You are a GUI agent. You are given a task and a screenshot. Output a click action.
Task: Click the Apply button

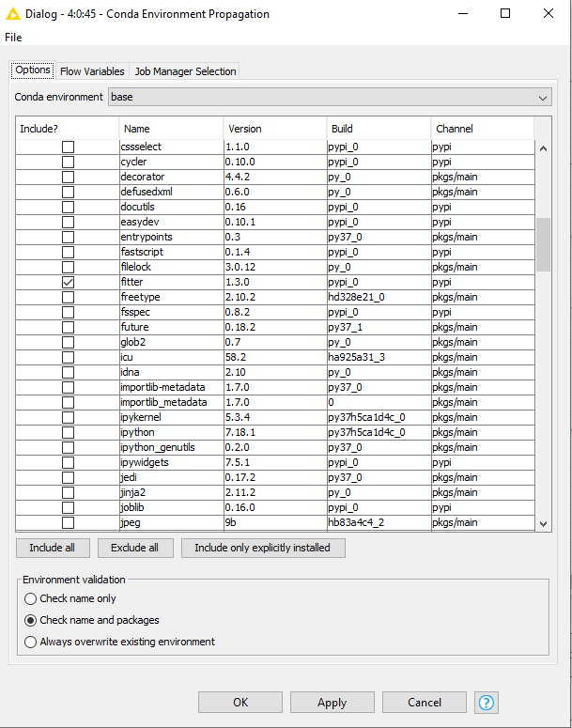click(332, 703)
